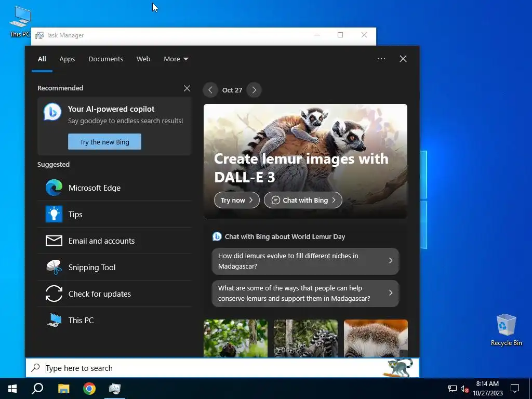Open the group of lemurs thumbnail
The height and width of the screenshot is (399, 532).
305,338
